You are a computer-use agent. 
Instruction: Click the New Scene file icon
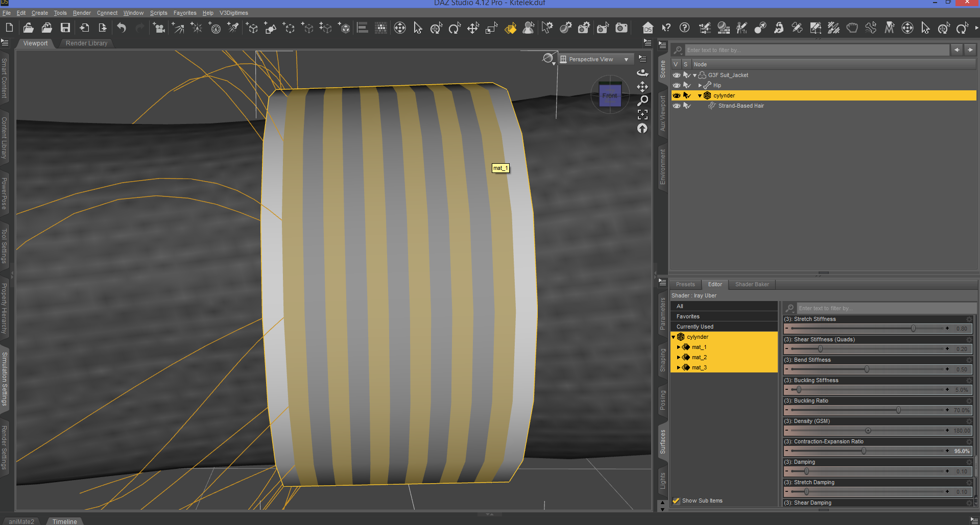tap(9, 28)
